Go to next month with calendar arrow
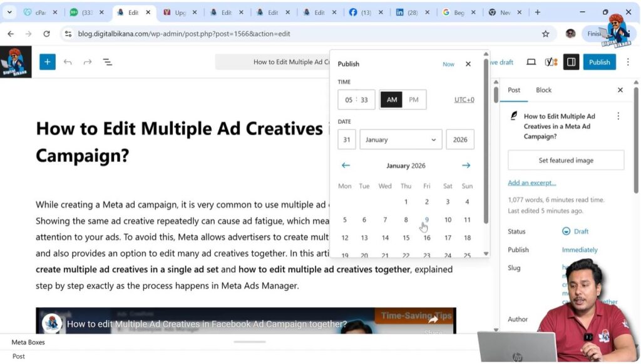The height and width of the screenshot is (364, 641). (x=466, y=165)
